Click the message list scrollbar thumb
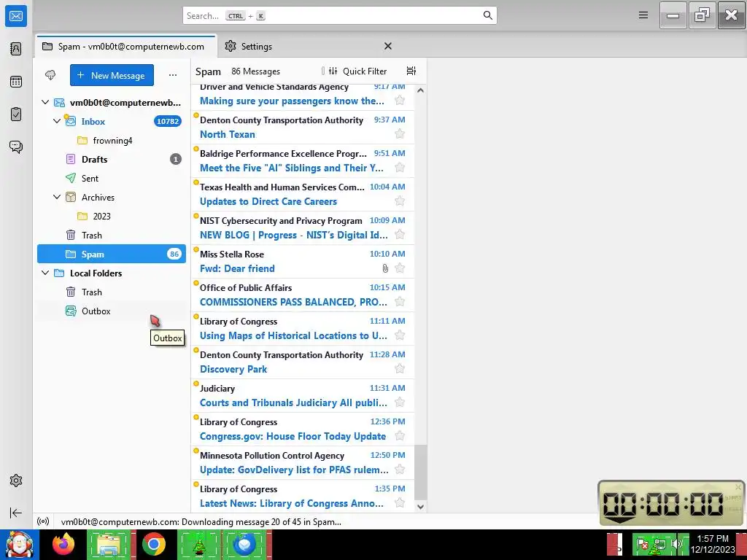 [421, 472]
